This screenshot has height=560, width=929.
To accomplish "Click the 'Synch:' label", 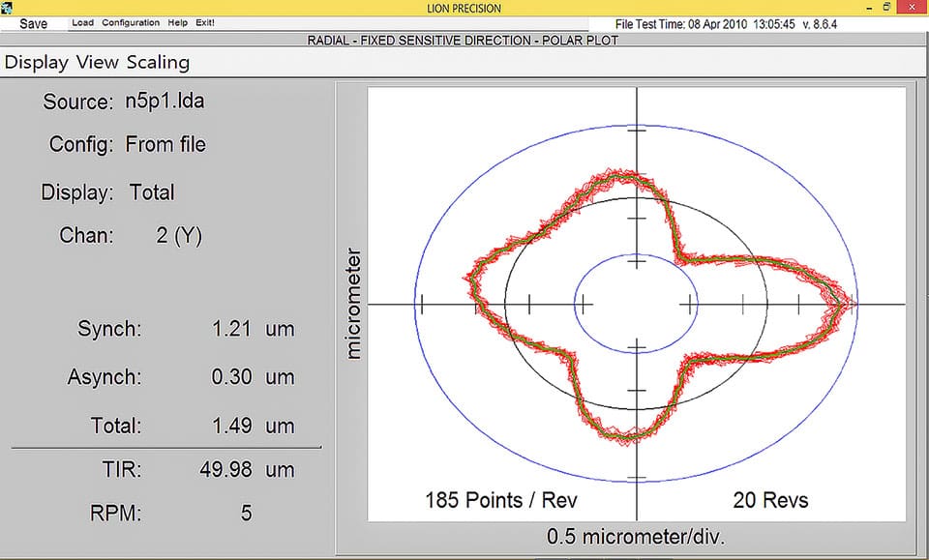I will point(109,329).
